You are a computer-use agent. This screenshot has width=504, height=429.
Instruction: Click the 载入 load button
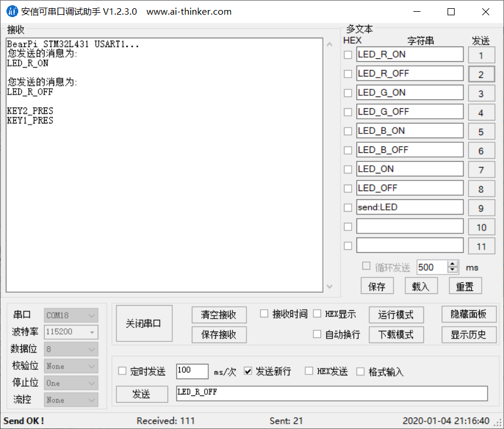(421, 286)
